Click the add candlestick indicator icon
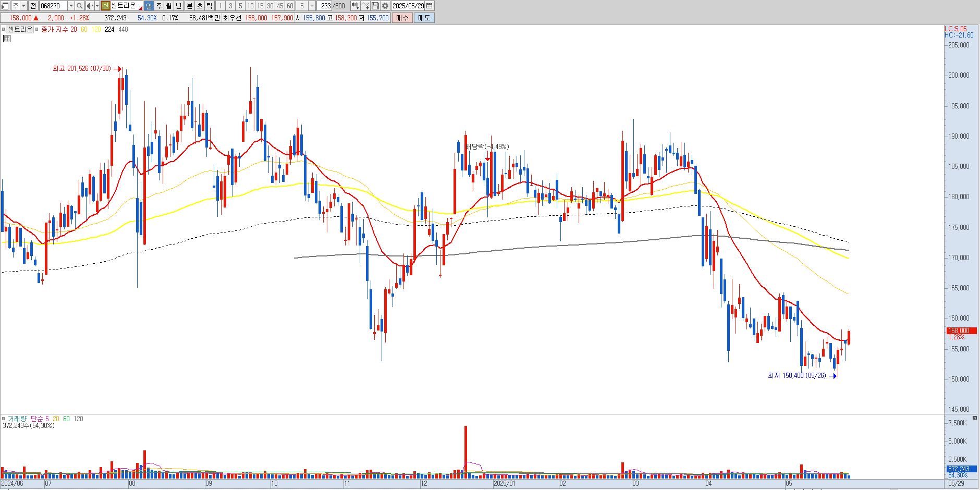Viewport: 980px width, 490px height. tap(356, 6)
